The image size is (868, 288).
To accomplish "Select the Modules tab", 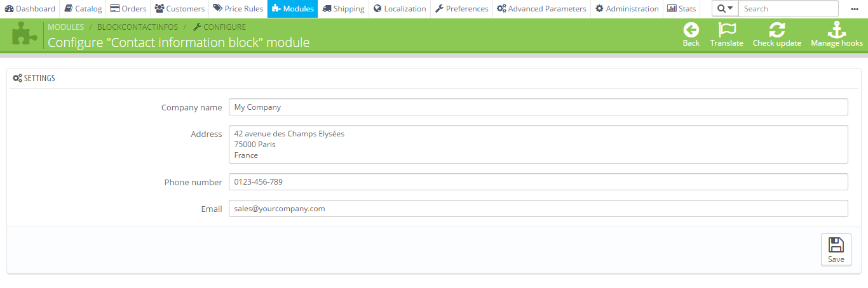I will coord(292,9).
